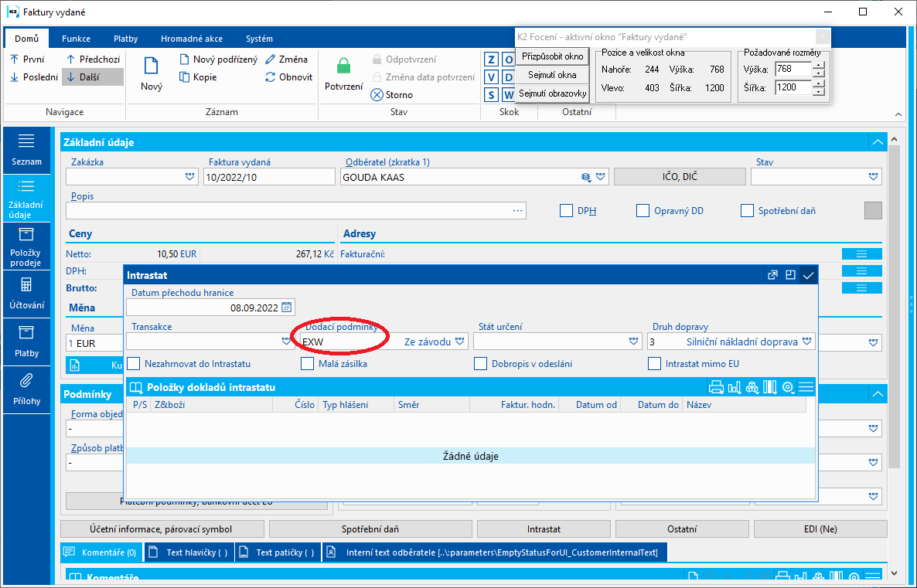917x588 pixels.
Task: Click the Změna pencil icon
Action: point(270,59)
